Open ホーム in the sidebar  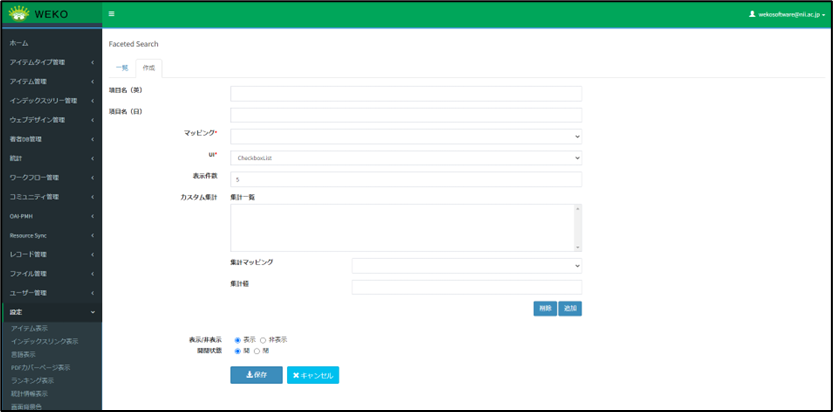pyautogui.click(x=20, y=44)
